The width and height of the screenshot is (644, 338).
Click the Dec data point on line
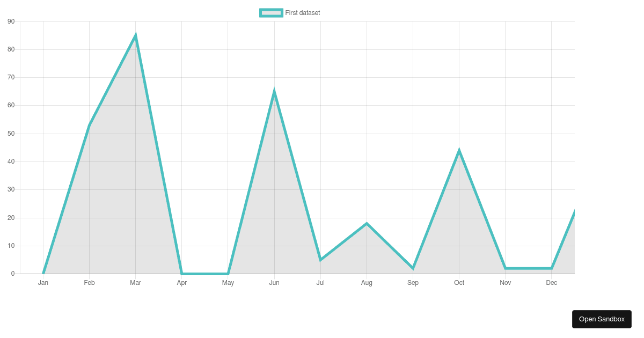[x=552, y=268]
